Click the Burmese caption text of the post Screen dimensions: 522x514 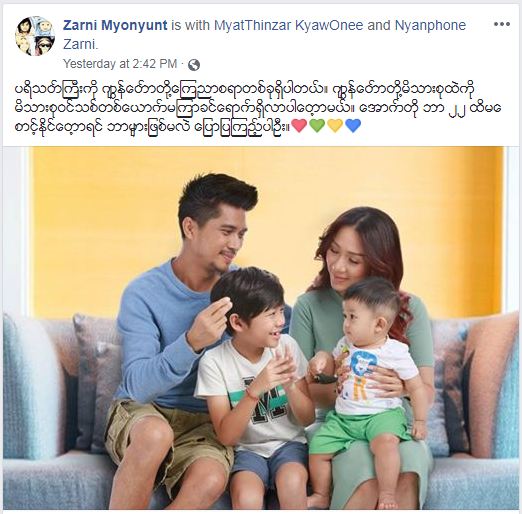click(257, 108)
